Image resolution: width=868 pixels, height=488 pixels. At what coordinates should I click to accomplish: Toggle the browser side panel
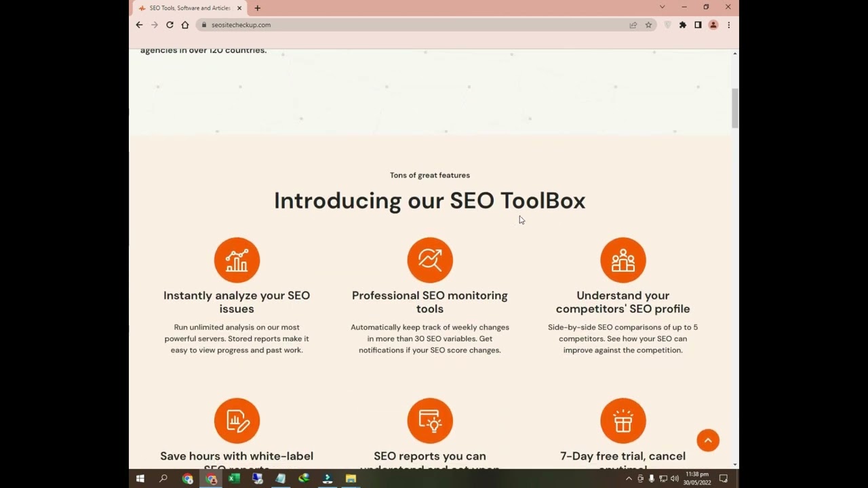point(698,25)
